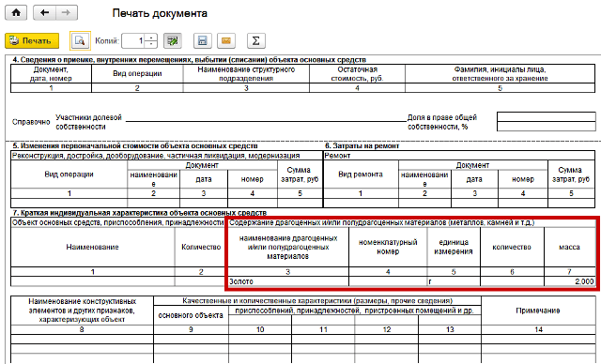Viewport: 601px width, 364px height.
Task: Click the 'Вид операции' header in section 4
Action: click(x=137, y=73)
